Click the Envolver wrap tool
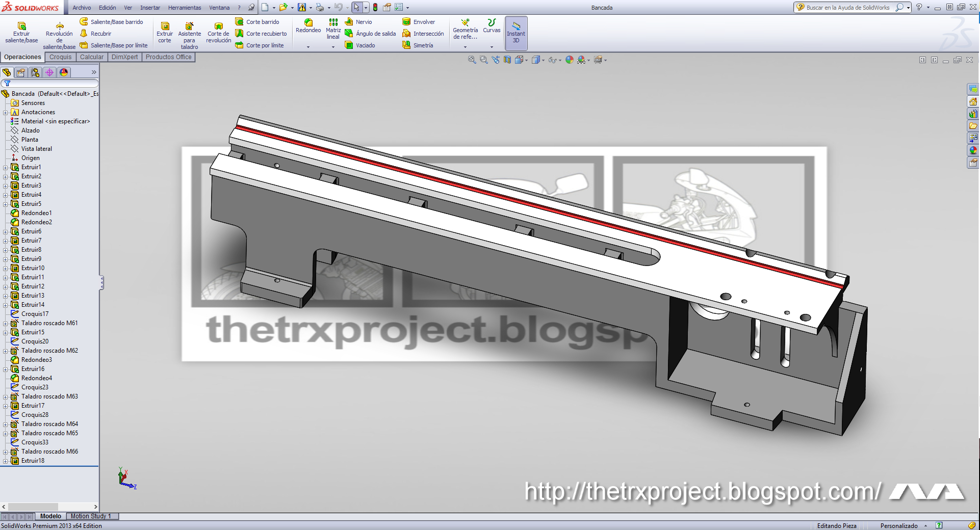The height and width of the screenshot is (530, 980). pos(419,22)
